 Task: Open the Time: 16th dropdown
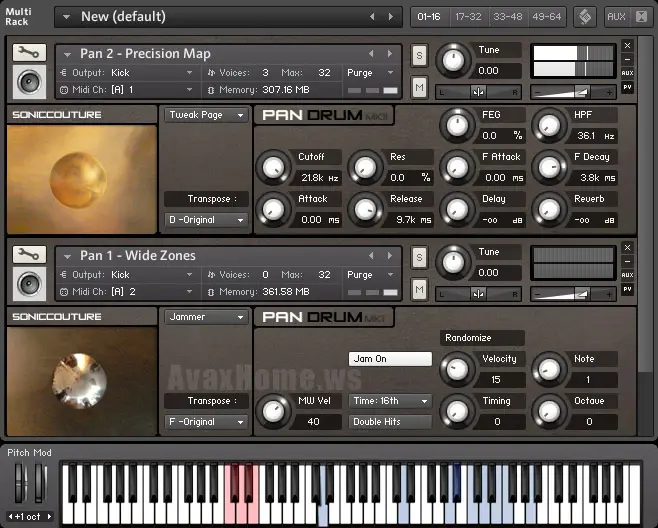tap(390, 401)
